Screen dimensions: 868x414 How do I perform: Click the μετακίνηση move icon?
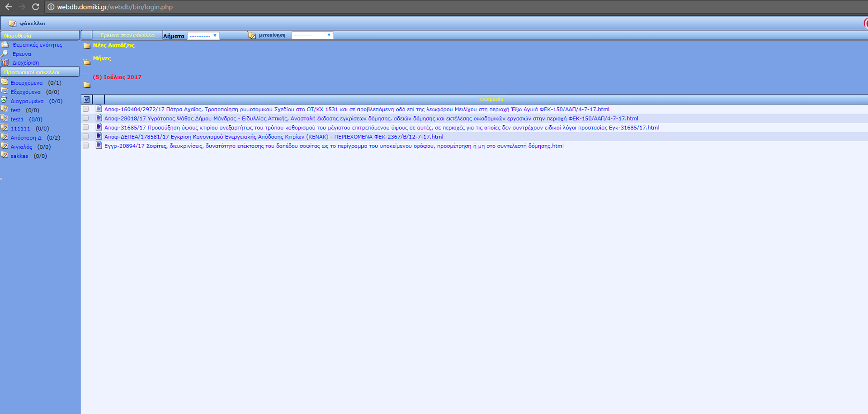(252, 35)
